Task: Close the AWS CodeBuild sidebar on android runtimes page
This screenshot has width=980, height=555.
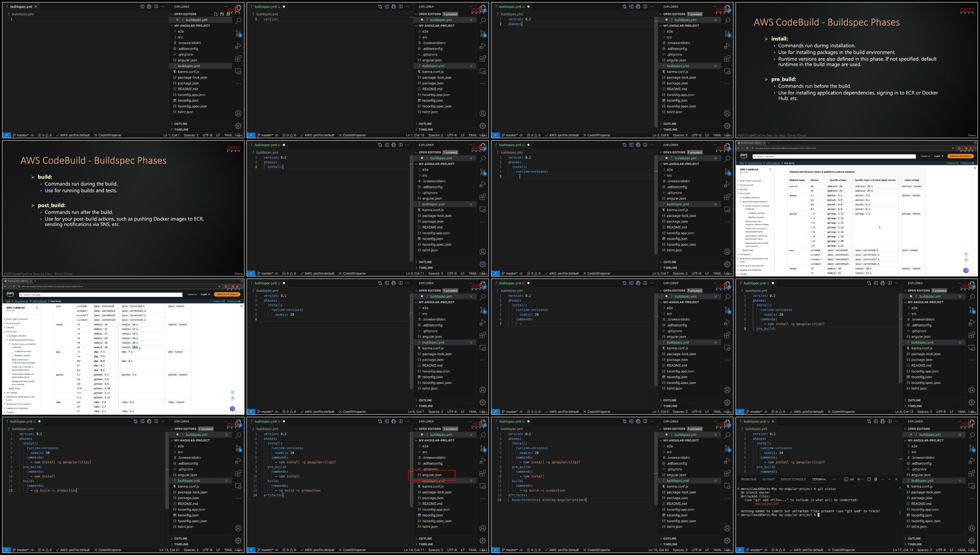Action: (770, 169)
